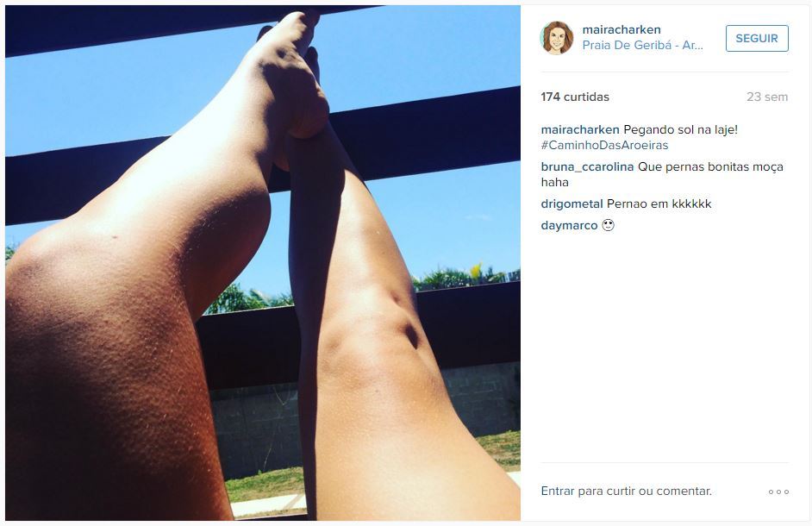Click Entrar para curtir ou comentar field
The width and height of the screenshot is (812, 526).
coord(665,492)
